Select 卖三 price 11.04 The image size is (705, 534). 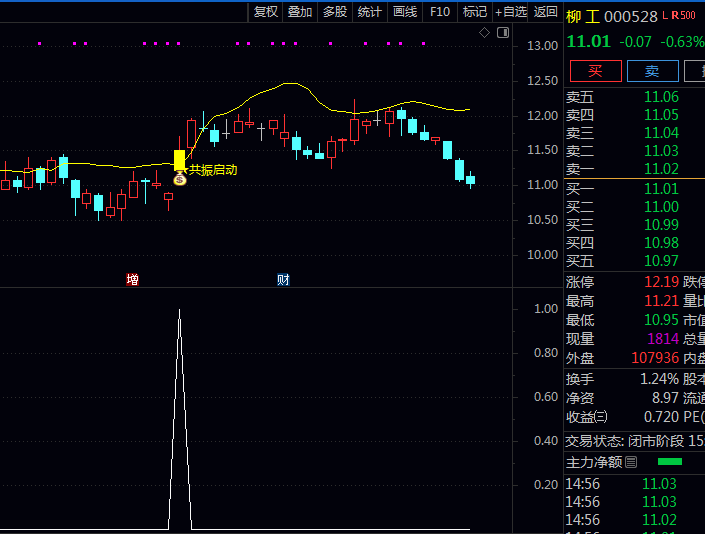click(x=661, y=133)
